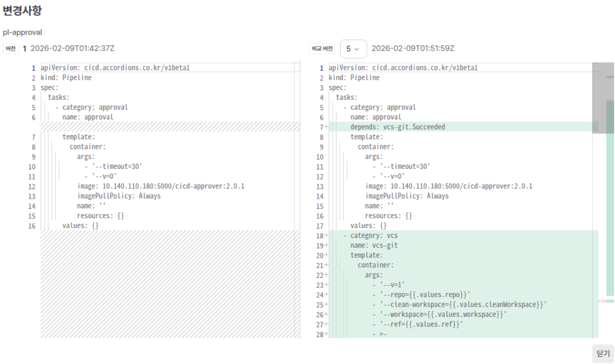
Task: Click 'resources: {}' in the left pane
Action: (100, 216)
